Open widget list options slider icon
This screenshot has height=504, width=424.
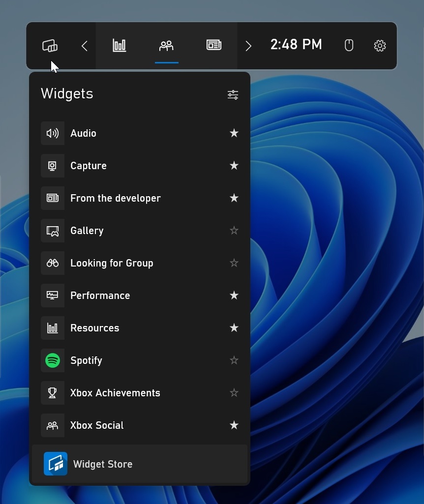point(233,95)
